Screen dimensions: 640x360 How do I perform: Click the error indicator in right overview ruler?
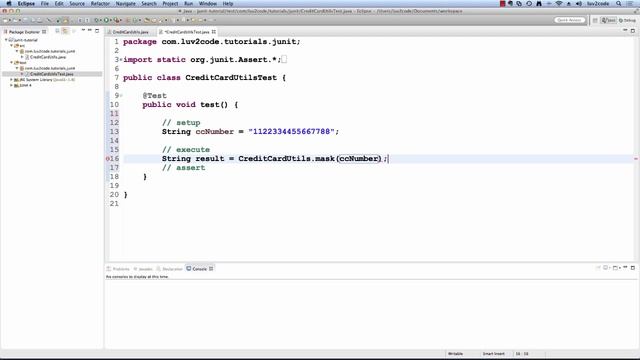coord(636,159)
